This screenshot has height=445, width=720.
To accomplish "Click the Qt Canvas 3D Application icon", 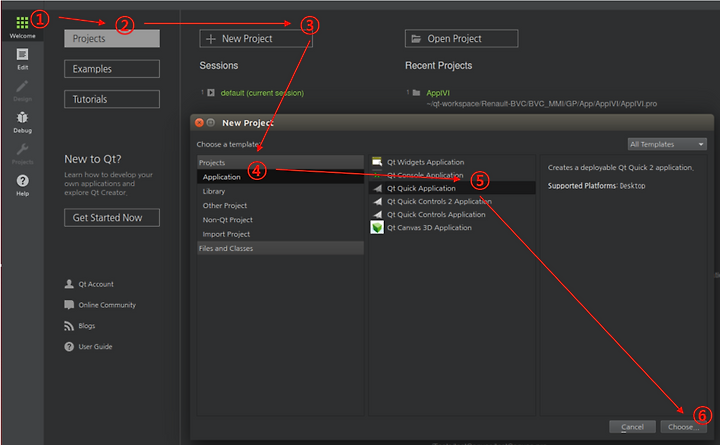I will (x=377, y=227).
